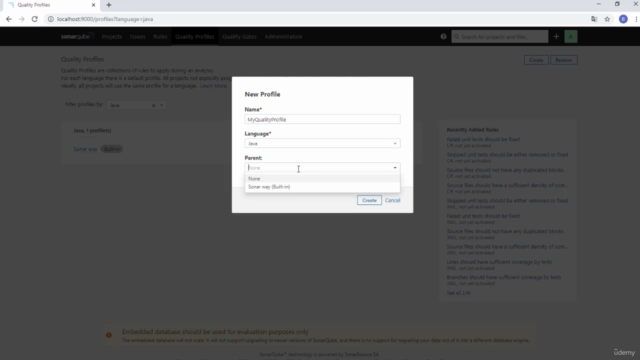This screenshot has height=360, width=640.
Task: Open the Filter profiles by dropdown arrow
Action: [162, 105]
